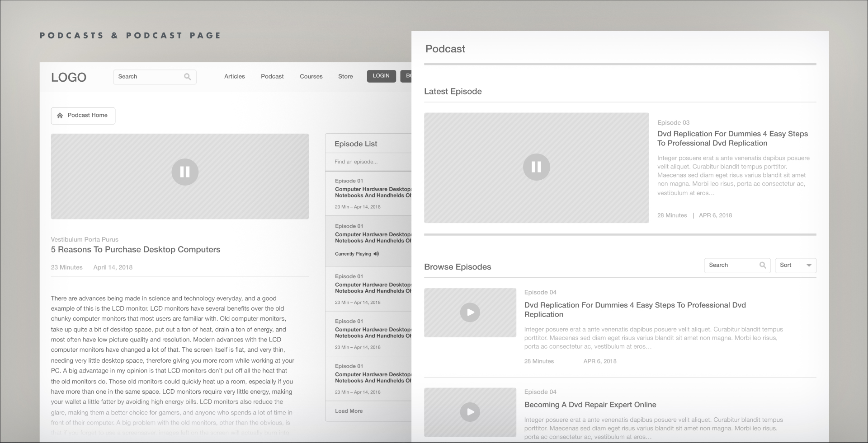Go to the Podcast nav item

(x=272, y=77)
